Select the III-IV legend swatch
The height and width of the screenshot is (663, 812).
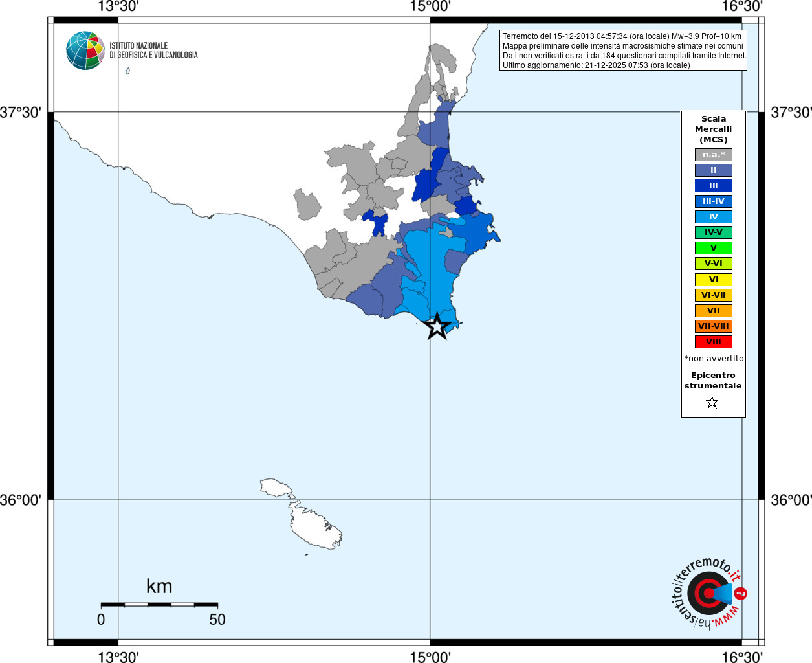pyautogui.click(x=714, y=201)
